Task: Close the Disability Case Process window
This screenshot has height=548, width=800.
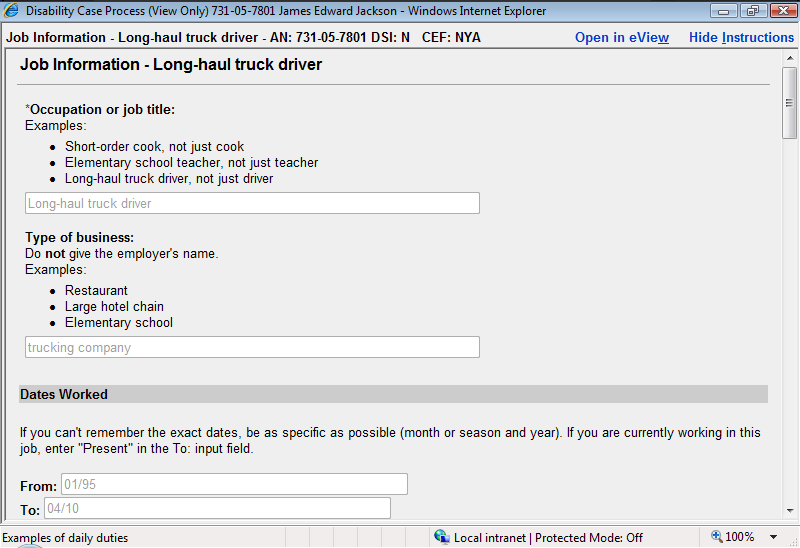Action: tap(779, 11)
